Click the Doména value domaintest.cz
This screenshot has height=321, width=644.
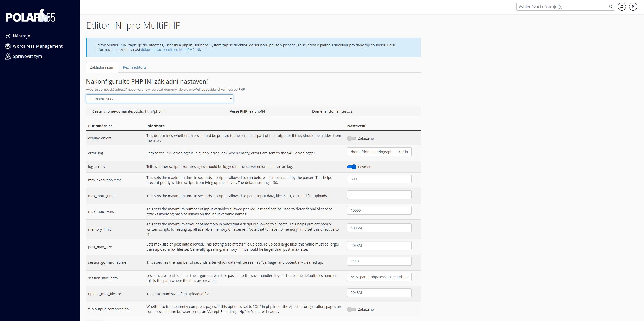pos(340,111)
